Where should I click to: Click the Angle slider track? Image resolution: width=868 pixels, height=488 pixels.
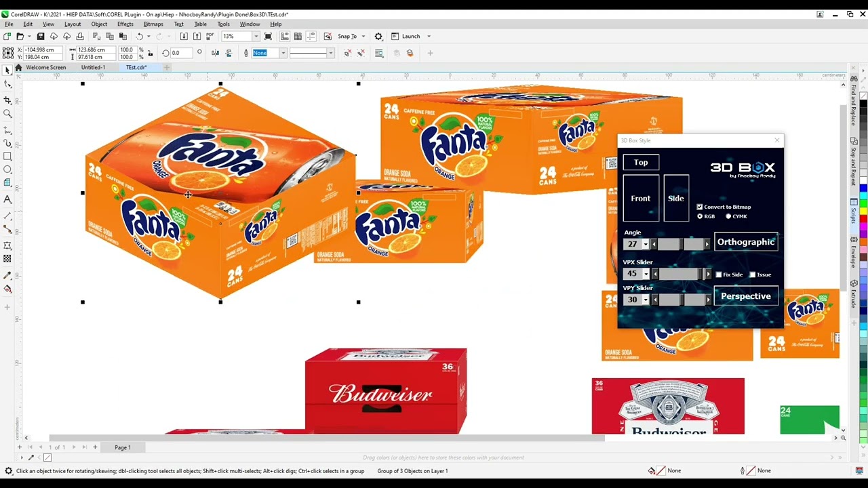[x=680, y=244]
